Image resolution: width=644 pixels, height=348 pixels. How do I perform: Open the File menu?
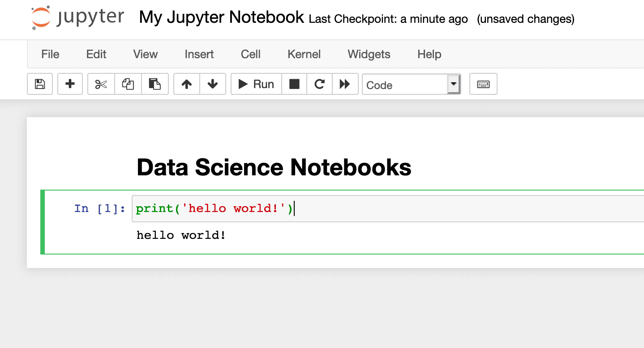(x=50, y=54)
